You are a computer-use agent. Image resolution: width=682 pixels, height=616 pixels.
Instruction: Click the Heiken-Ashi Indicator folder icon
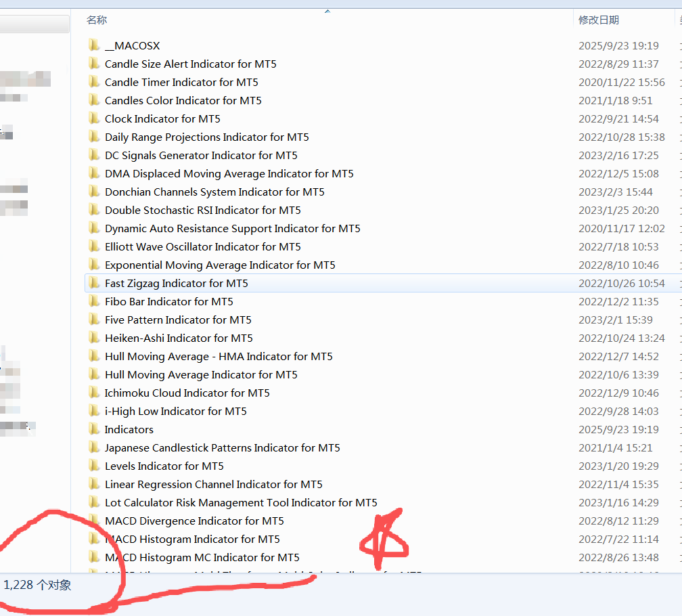click(x=94, y=338)
